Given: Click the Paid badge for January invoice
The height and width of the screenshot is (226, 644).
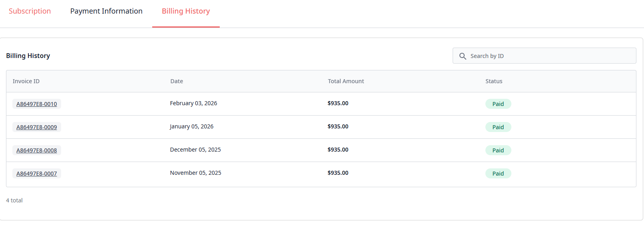Looking at the screenshot, I should pos(498,127).
